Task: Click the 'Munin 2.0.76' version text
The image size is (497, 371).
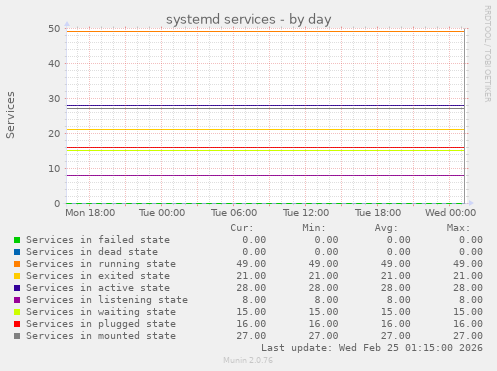Action: click(x=248, y=360)
